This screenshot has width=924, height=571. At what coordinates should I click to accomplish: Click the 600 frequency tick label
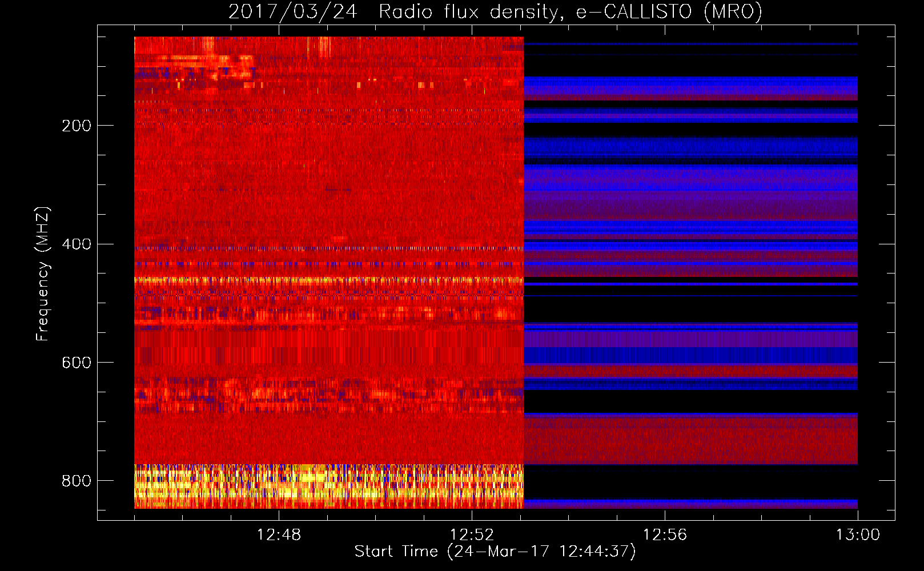coord(77,363)
